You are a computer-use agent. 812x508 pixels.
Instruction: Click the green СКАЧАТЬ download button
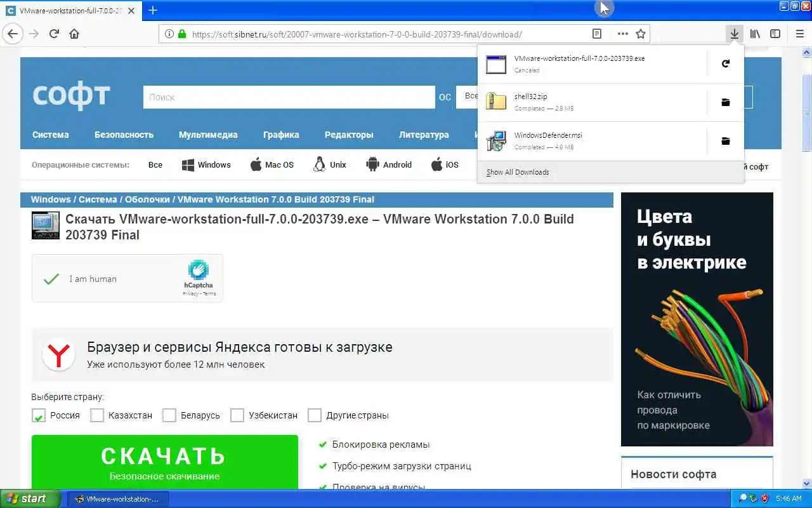165,462
